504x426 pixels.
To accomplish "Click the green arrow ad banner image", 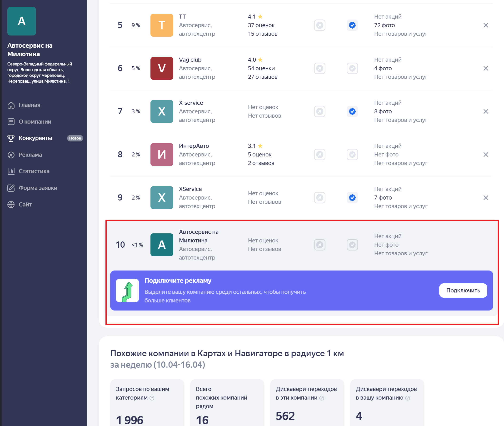I will 127,291.
